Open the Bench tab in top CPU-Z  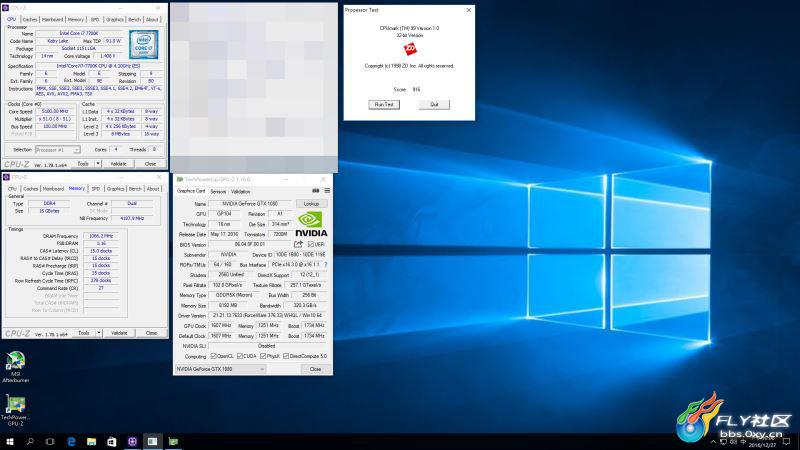point(135,19)
